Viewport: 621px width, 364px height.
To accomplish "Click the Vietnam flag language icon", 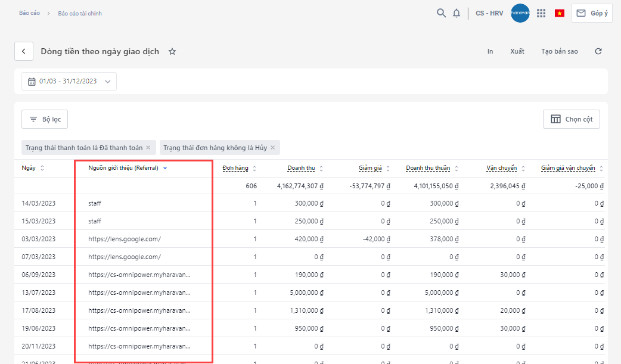I will [x=559, y=13].
